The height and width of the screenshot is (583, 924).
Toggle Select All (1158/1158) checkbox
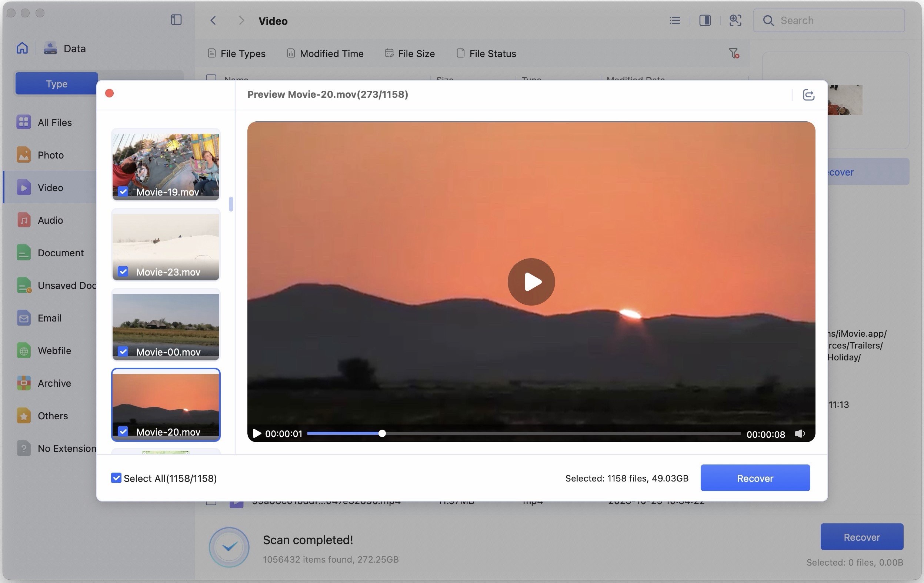(116, 478)
